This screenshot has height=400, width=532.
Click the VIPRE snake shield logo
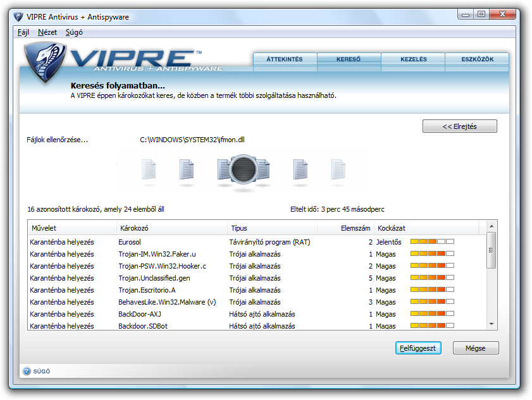click(x=45, y=62)
